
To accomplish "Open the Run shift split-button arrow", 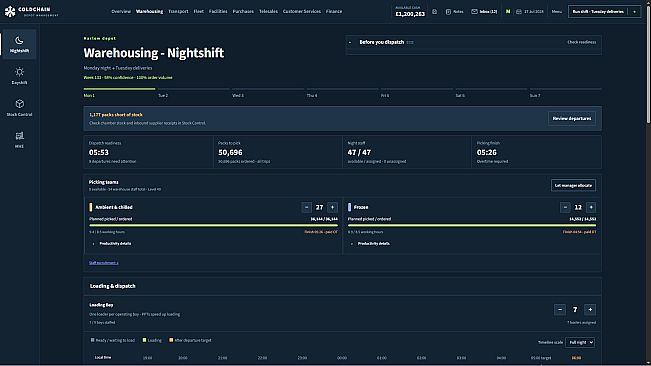I will pyautogui.click(x=634, y=12).
